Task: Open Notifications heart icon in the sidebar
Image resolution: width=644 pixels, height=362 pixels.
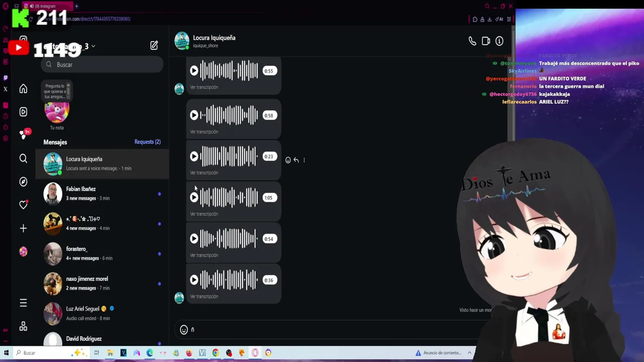Action: click(23, 205)
